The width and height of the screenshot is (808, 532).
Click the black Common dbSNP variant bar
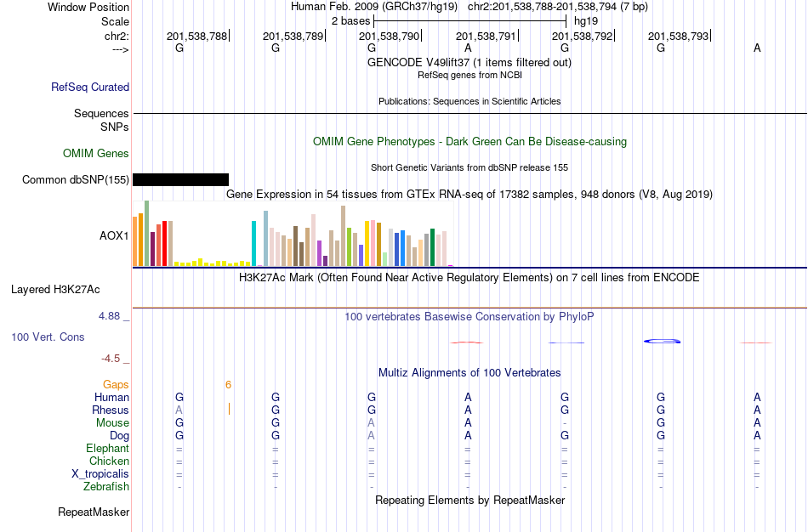[180, 179]
